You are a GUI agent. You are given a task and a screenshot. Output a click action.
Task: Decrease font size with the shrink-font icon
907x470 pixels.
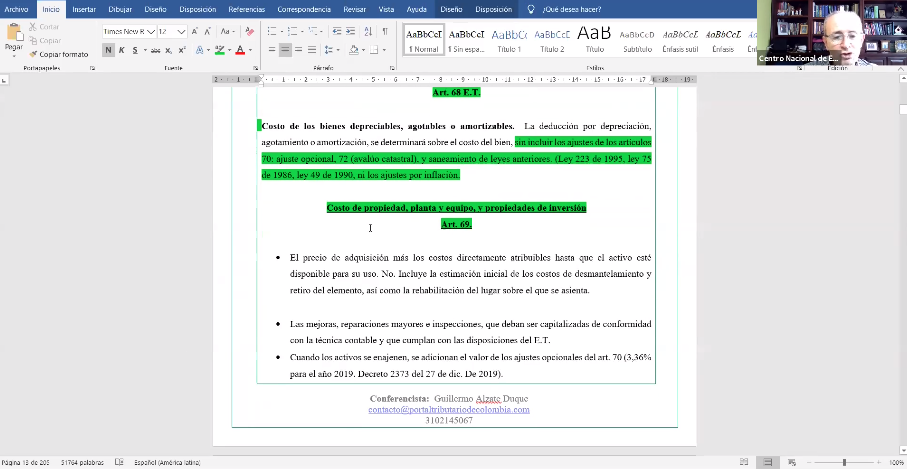pos(207,32)
